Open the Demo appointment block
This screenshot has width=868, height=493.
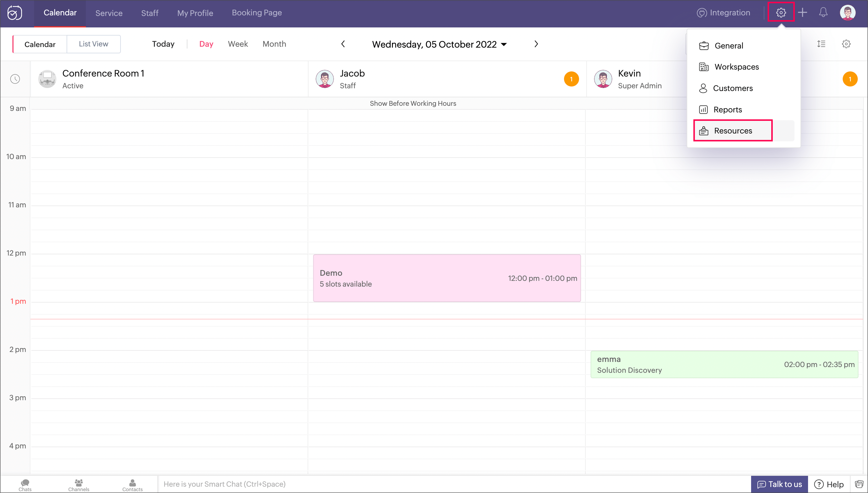point(447,278)
